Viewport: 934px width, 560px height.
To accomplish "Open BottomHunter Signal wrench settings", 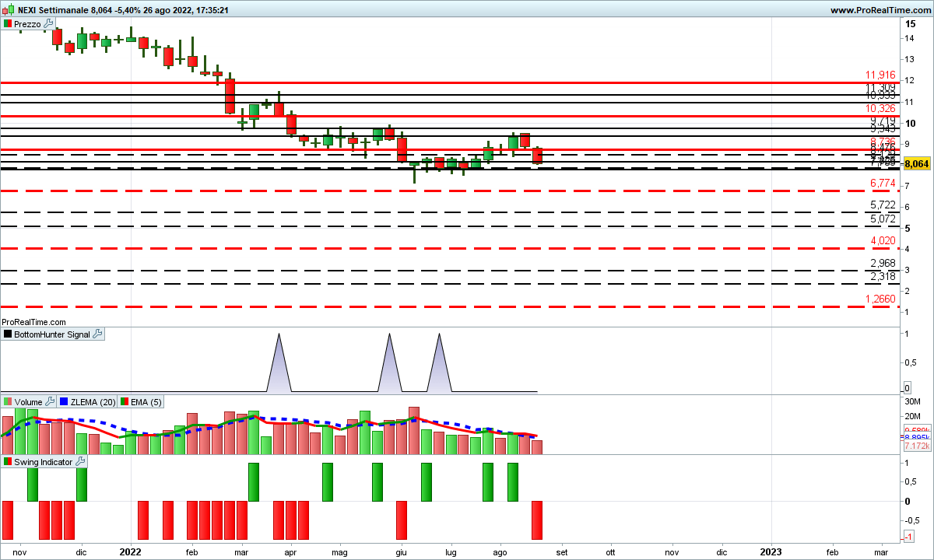I will [97, 334].
